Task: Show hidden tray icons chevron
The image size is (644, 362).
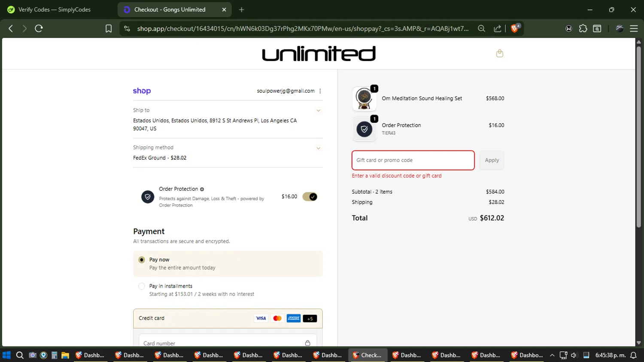Action: tap(552, 355)
